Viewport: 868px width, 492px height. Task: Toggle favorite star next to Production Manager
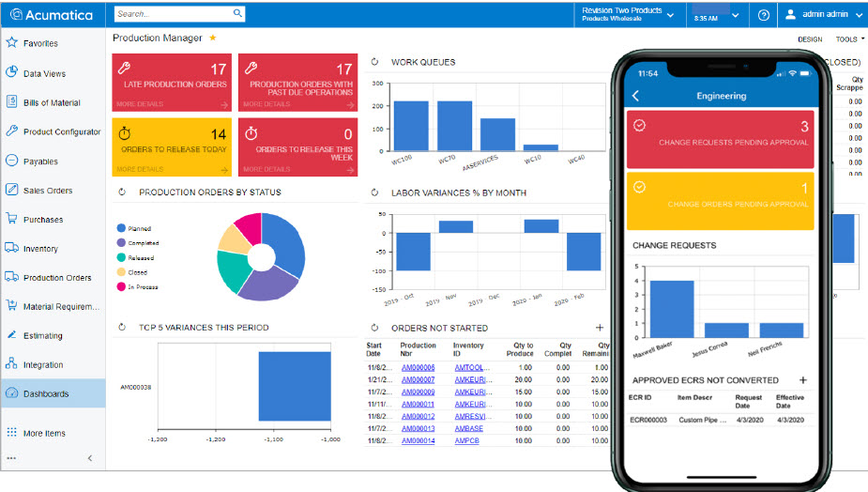pos(213,38)
